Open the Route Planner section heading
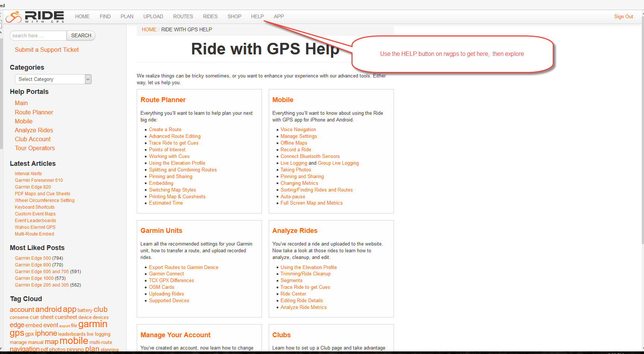 point(163,100)
